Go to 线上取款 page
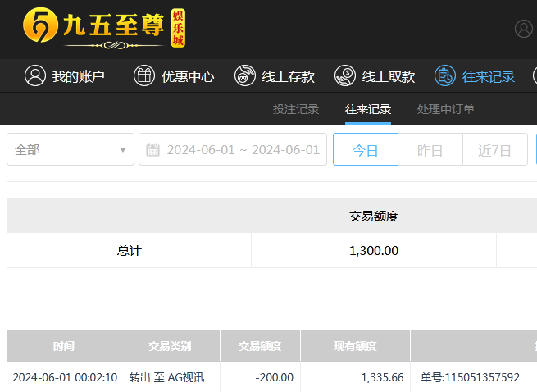The image size is (537, 392). (389, 76)
